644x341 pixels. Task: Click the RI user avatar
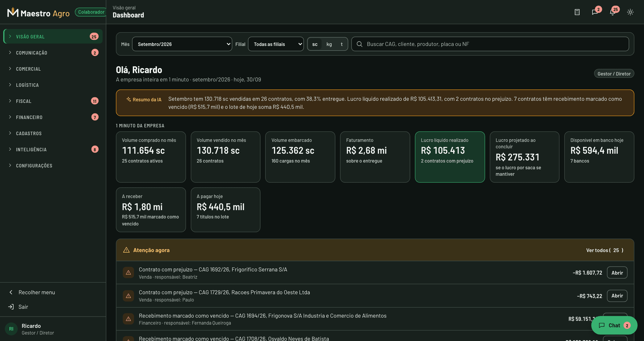11,329
